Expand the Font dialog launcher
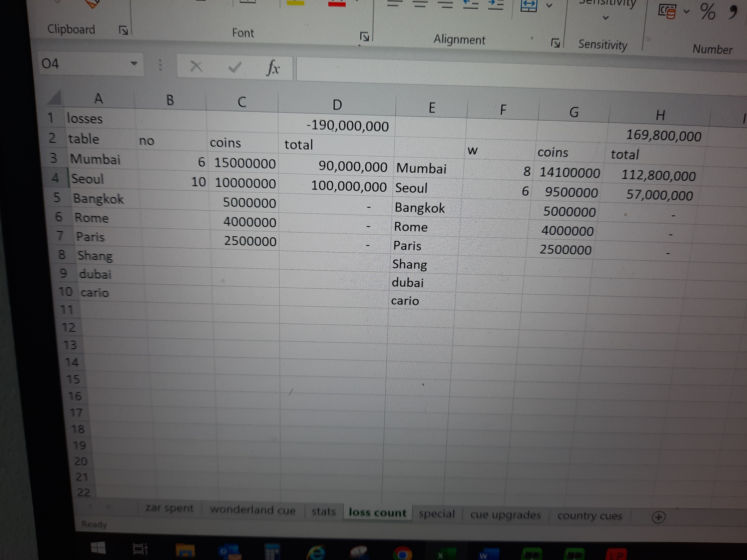Viewport: 747px width, 560px height. pos(364,36)
